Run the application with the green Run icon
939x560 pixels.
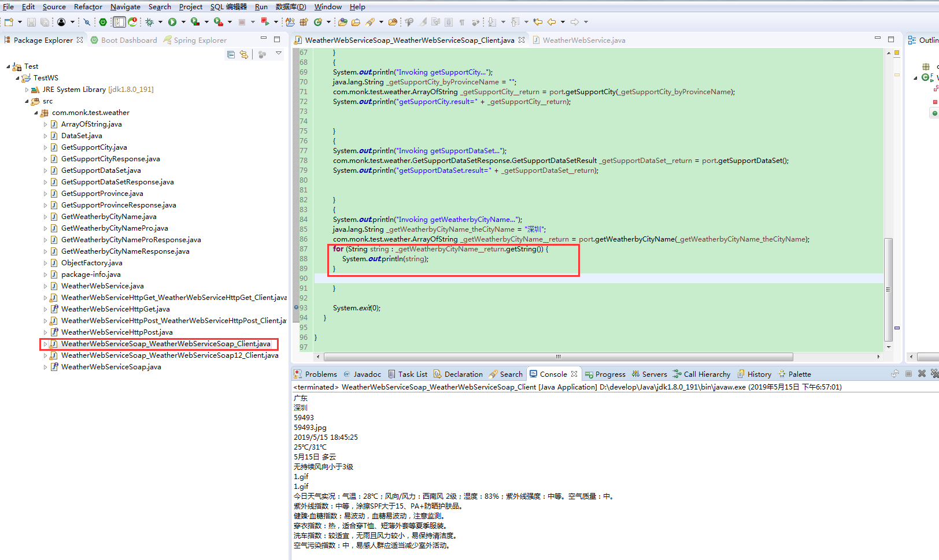[172, 22]
